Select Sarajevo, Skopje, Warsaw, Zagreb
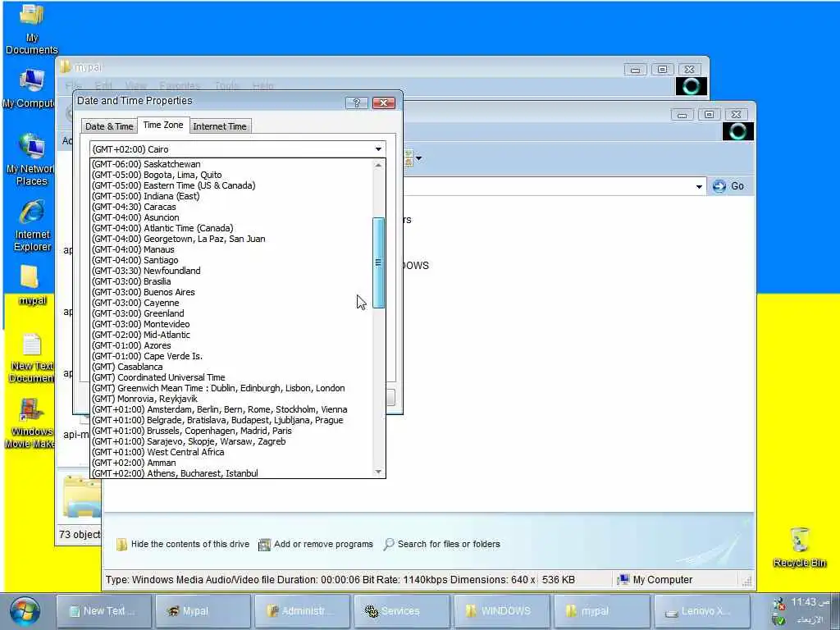This screenshot has height=630, width=840. click(x=231, y=442)
